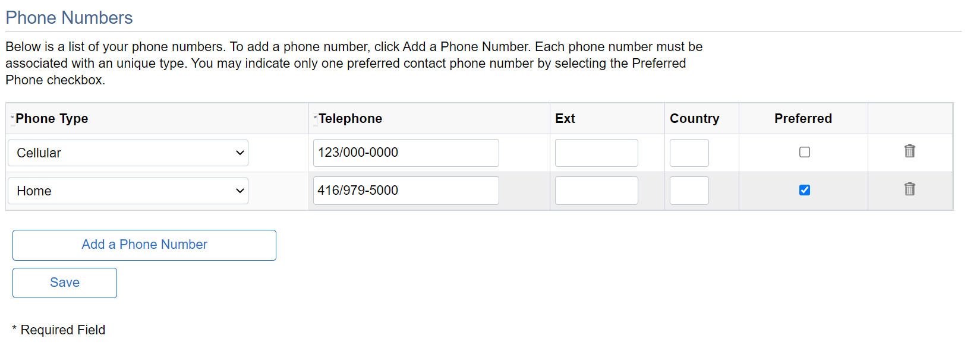Screen dimensions: 980x348
Task: Click the Phone Type column header
Action: click(x=52, y=119)
